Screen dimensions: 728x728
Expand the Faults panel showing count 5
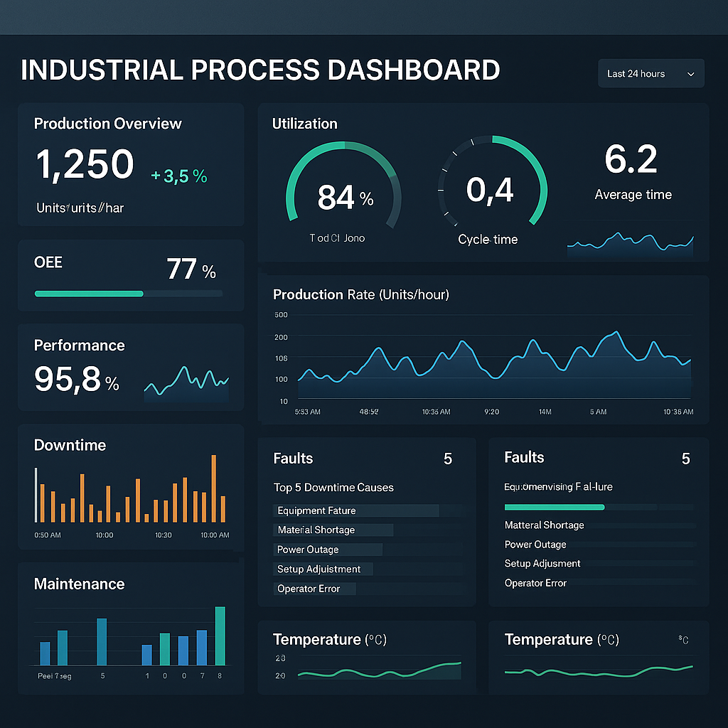(367, 459)
